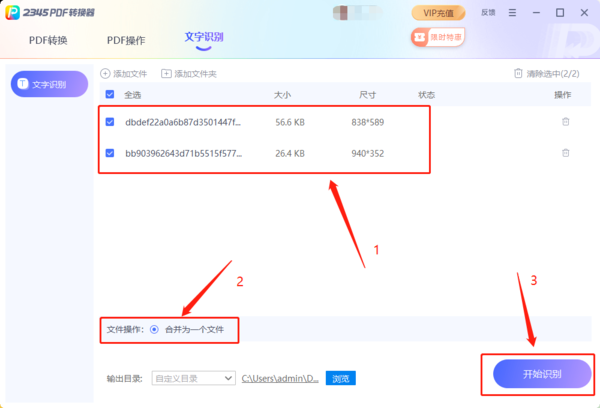Expand the 自定义目录 output directory dropdown
600x408 pixels.
[229, 379]
